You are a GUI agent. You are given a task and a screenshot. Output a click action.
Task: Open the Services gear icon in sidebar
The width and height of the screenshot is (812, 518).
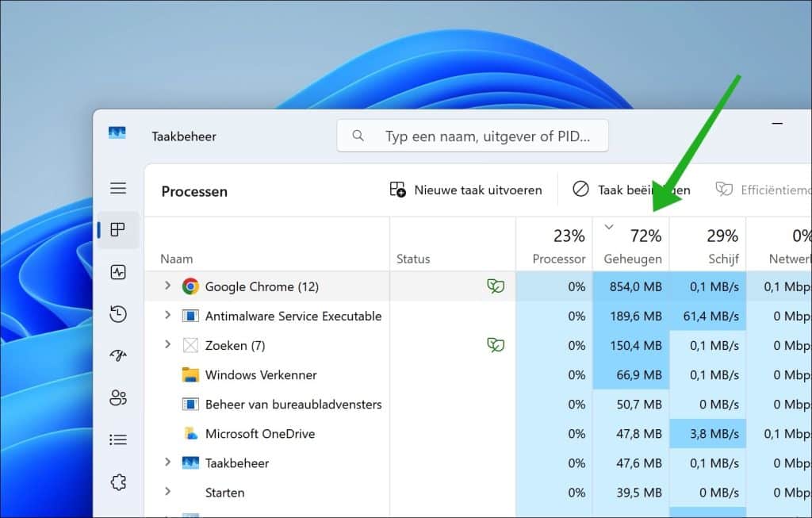click(x=118, y=482)
